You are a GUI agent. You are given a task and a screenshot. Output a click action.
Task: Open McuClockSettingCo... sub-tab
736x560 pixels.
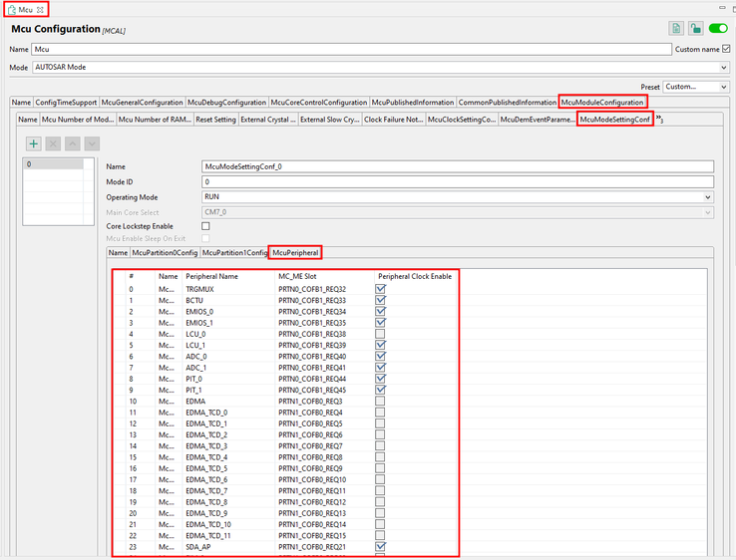(x=462, y=120)
